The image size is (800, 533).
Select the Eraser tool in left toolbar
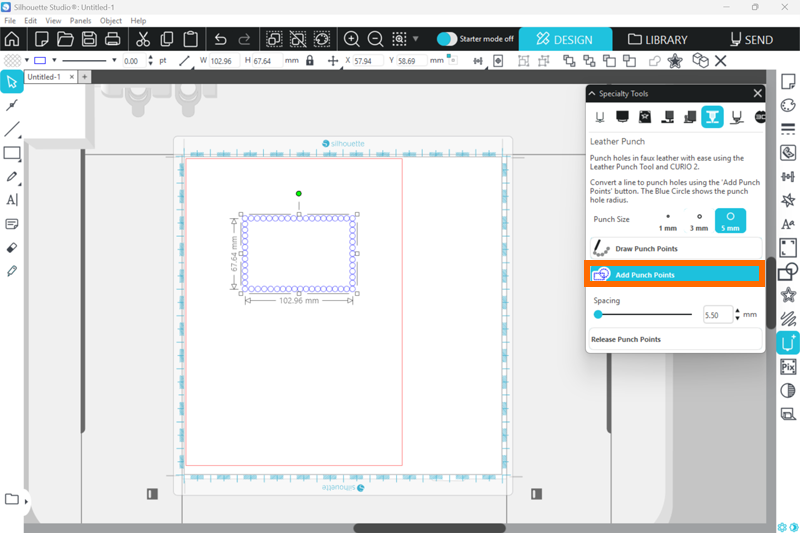tap(12, 247)
